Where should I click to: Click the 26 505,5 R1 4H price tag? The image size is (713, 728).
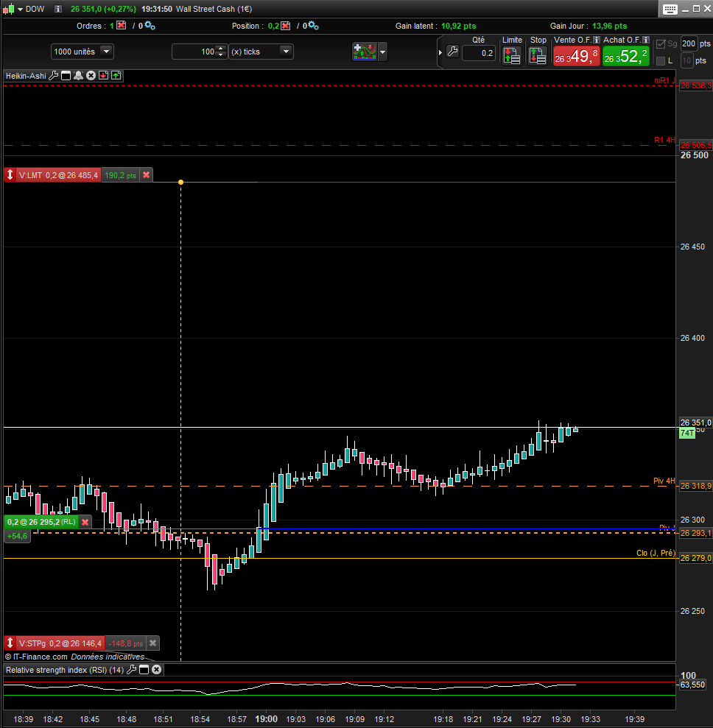(695, 145)
